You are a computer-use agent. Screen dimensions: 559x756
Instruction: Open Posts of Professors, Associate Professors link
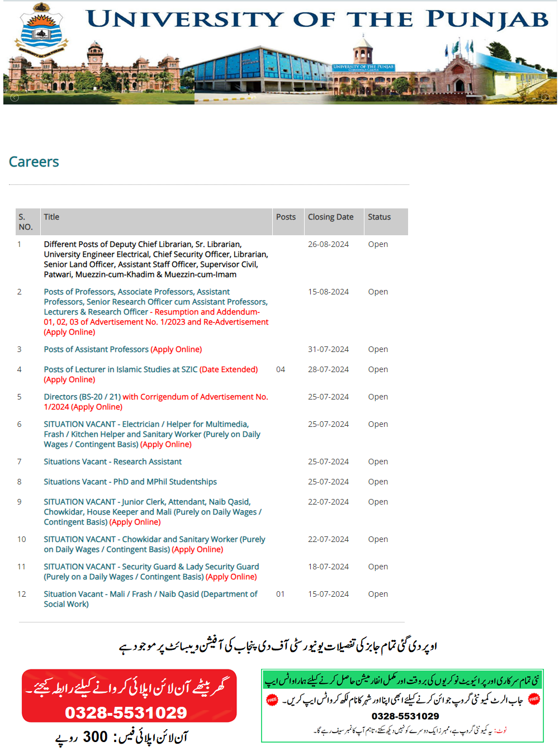[x=136, y=292]
